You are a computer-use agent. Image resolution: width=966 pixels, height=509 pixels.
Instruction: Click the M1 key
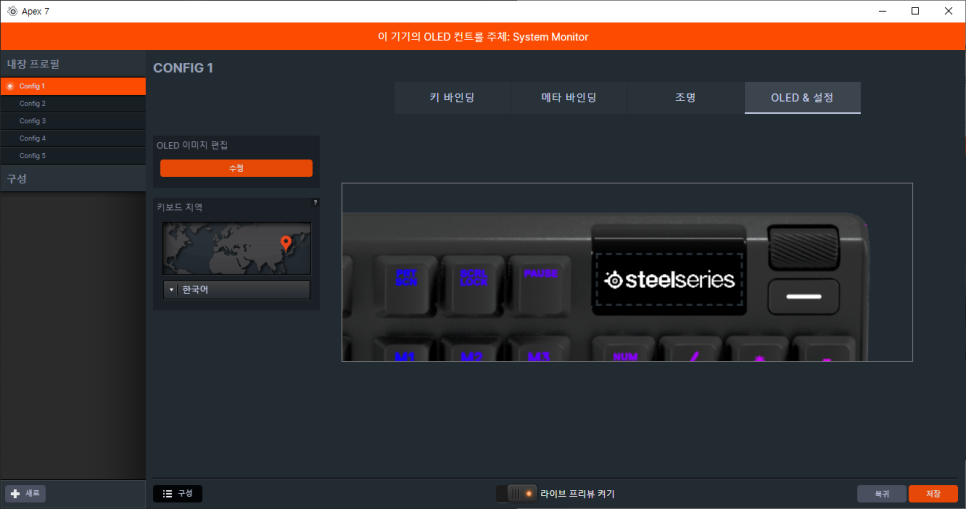click(x=405, y=350)
